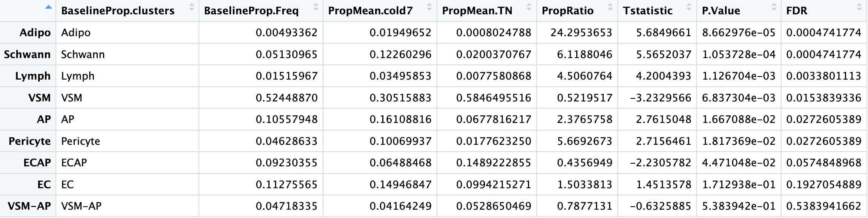Viewport: 868px width, 218px height.
Task: Click the PropRatio value 24.2953653
Action: pyautogui.click(x=581, y=33)
